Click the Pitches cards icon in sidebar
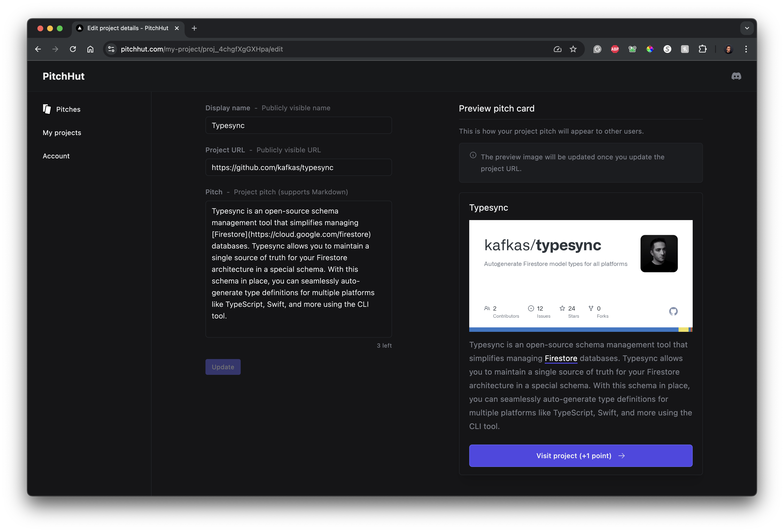The width and height of the screenshot is (784, 532). pyautogui.click(x=47, y=109)
